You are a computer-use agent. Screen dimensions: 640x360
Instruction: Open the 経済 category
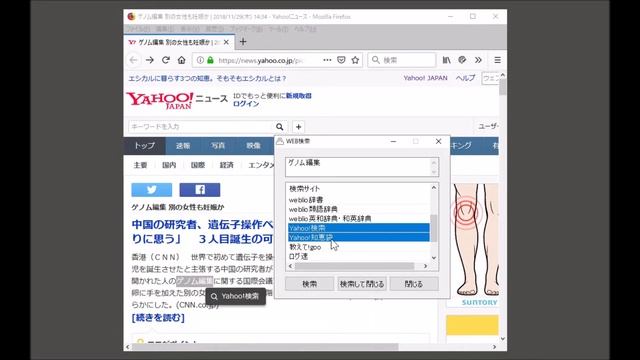click(227, 165)
